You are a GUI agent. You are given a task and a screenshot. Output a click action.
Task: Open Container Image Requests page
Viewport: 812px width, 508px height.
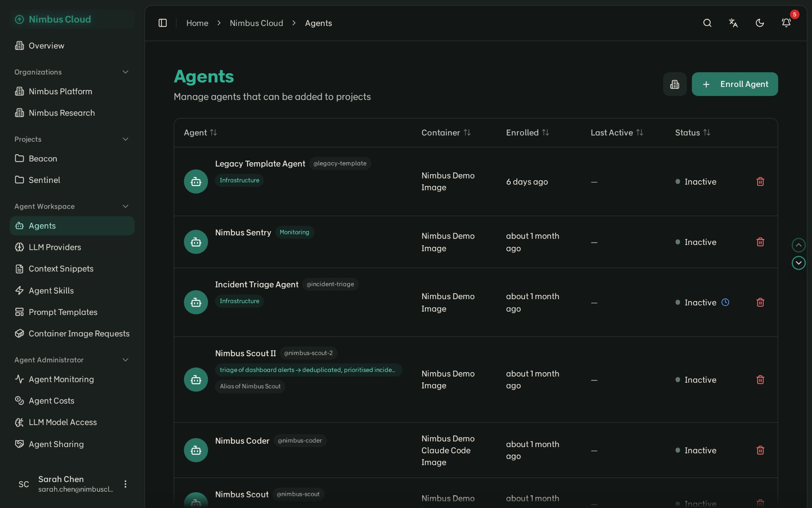(x=72, y=333)
